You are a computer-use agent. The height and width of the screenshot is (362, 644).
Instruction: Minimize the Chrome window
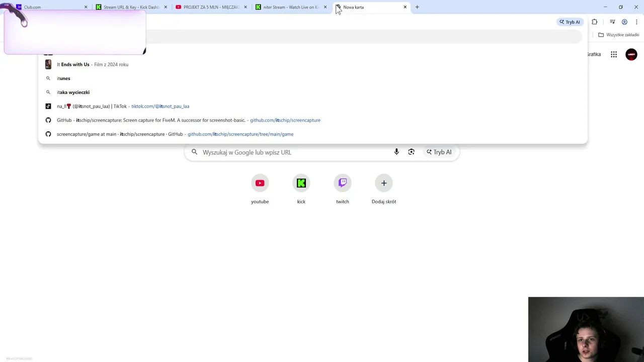click(605, 7)
